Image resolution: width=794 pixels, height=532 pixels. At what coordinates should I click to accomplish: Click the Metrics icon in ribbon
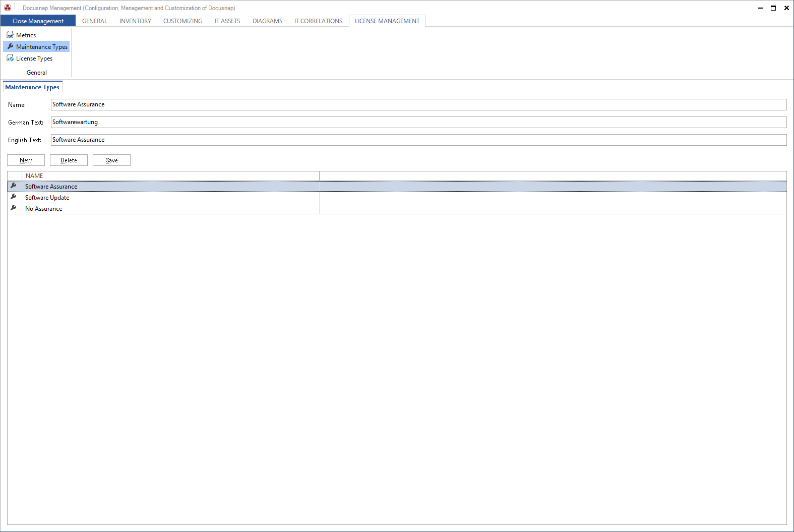point(10,35)
